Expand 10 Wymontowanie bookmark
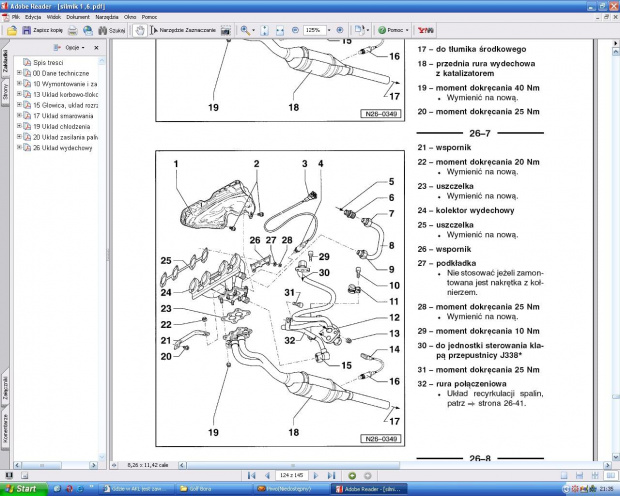Viewport: 620px width, 496px height. 19,83
